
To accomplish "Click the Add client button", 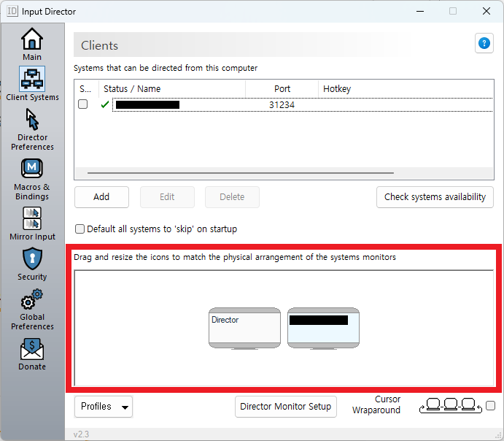I will click(101, 197).
